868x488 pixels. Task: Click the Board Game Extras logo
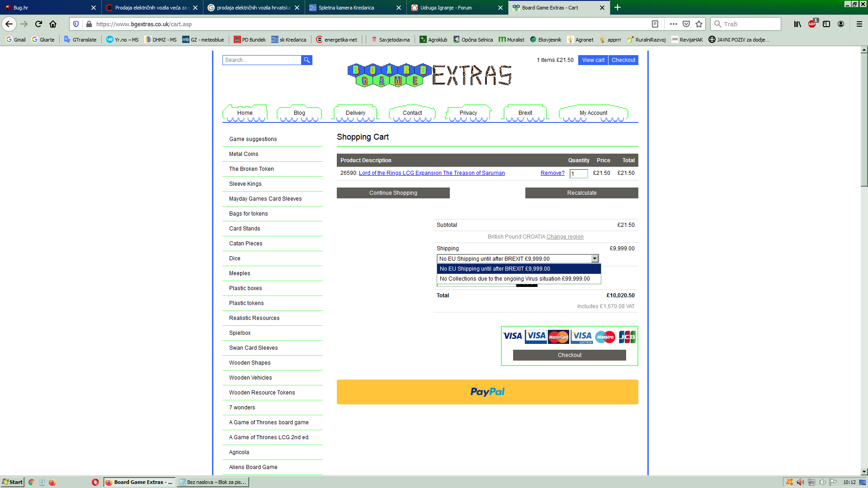pyautogui.click(x=429, y=75)
